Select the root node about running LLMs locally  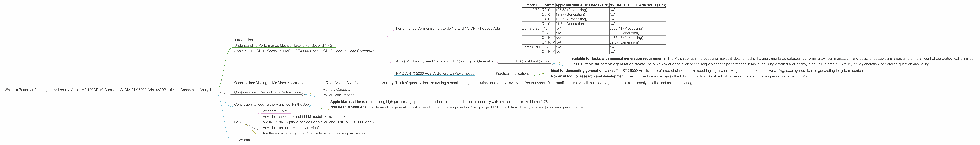(108, 90)
